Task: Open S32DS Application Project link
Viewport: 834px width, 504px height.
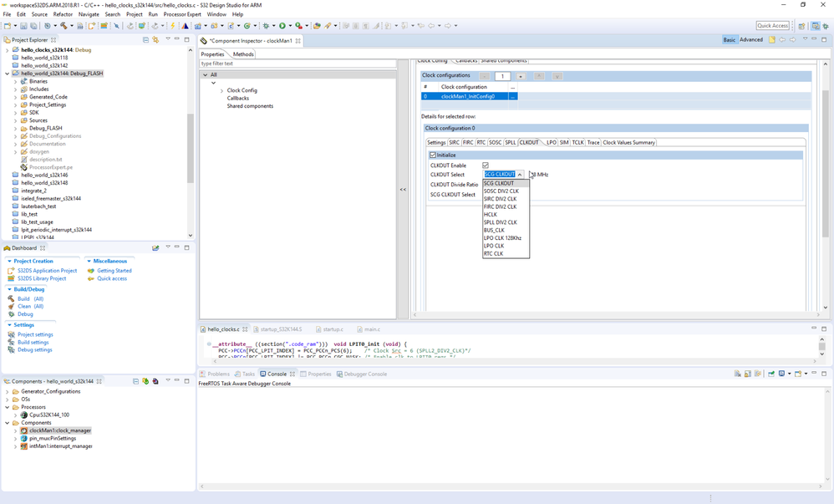Action: [x=47, y=270]
